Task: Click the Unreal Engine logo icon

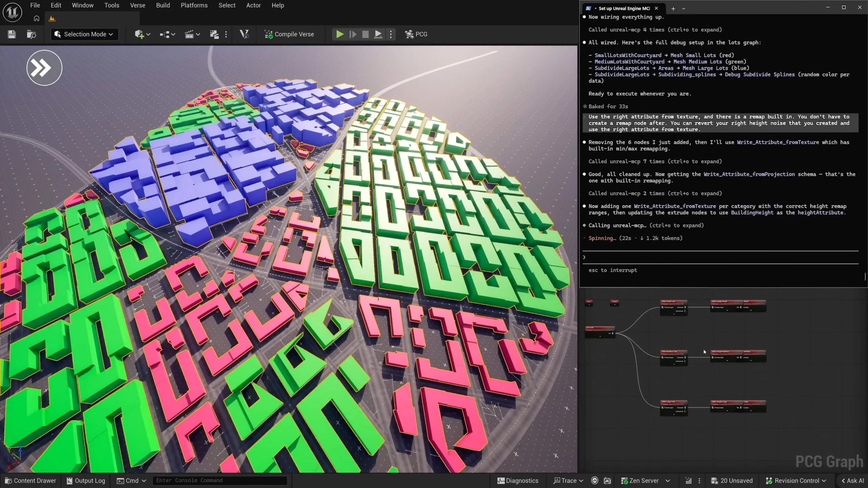Action: point(13,13)
